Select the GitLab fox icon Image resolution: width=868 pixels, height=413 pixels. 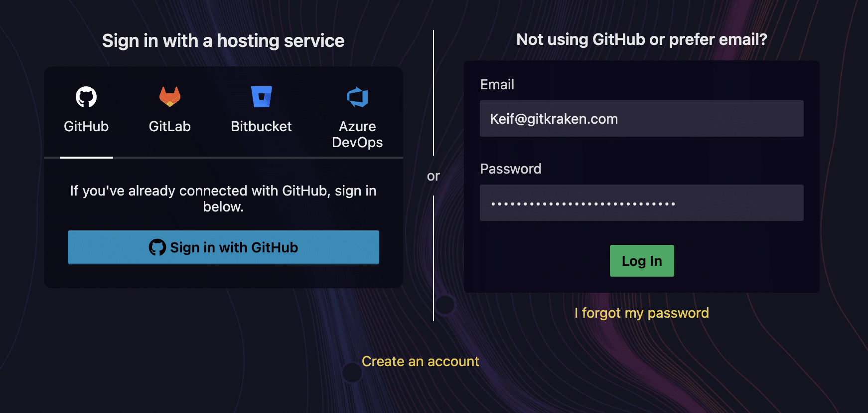(169, 97)
